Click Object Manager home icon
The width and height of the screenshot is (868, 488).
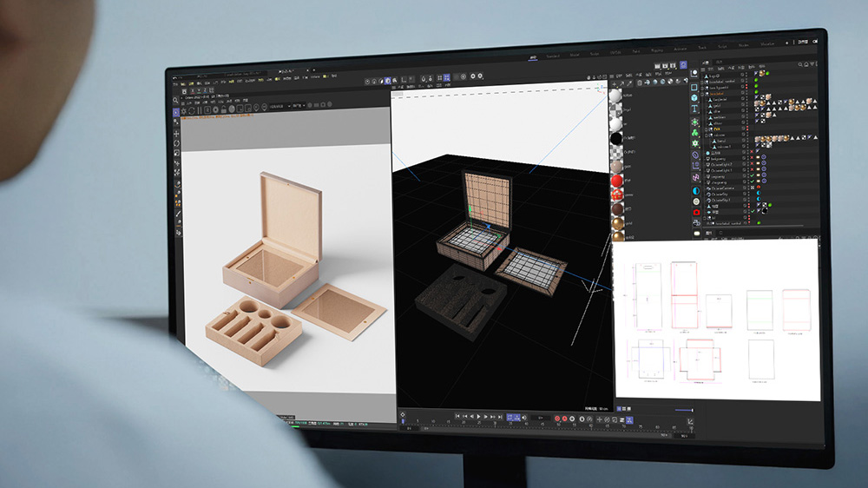[x=806, y=65]
